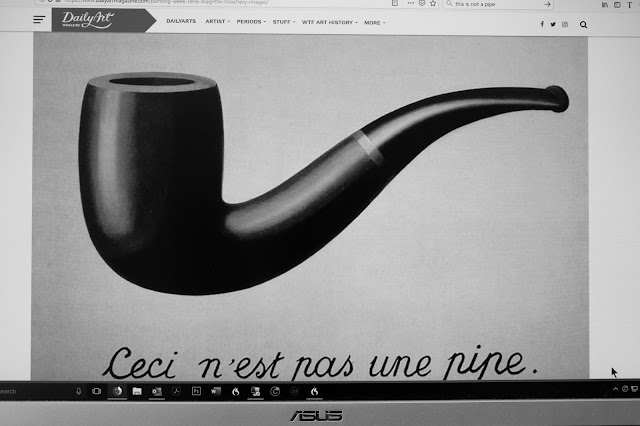This screenshot has width=640, height=426.
Task: Click the 'this is not a pipe' search box
Action: pos(498,4)
